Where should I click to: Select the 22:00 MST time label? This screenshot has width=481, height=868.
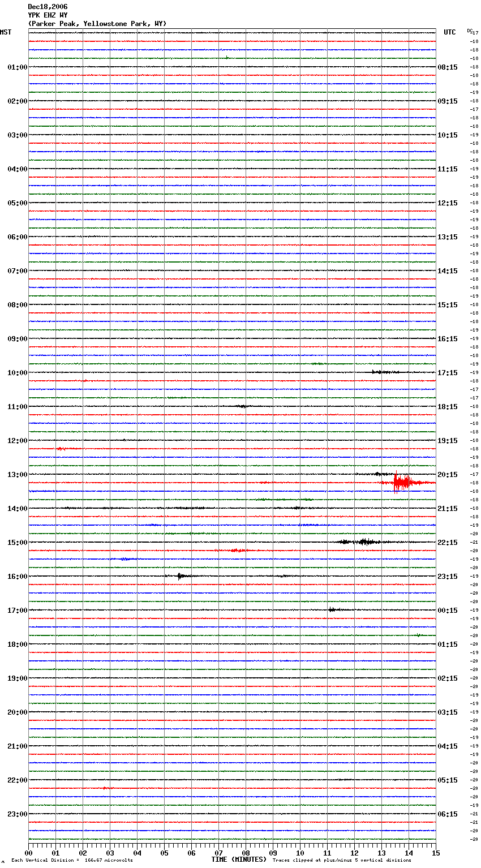coord(18,780)
